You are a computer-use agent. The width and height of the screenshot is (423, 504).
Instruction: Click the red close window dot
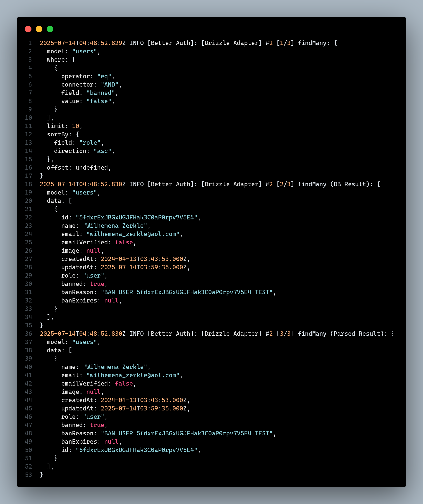point(28,29)
